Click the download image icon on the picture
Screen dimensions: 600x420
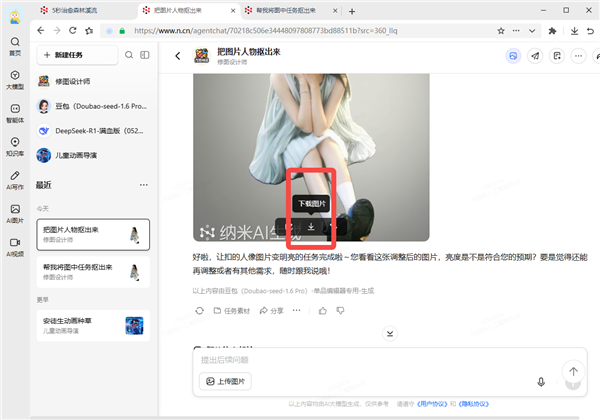point(311,228)
